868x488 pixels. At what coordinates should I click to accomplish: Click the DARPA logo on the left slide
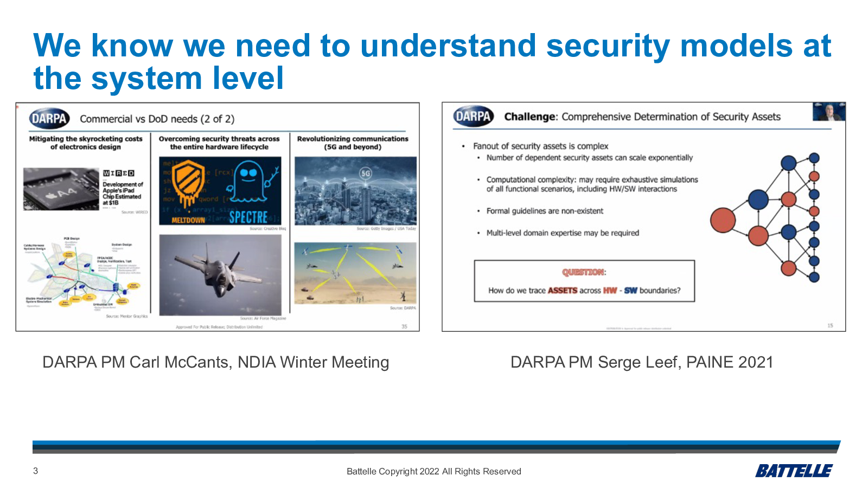tap(49, 118)
